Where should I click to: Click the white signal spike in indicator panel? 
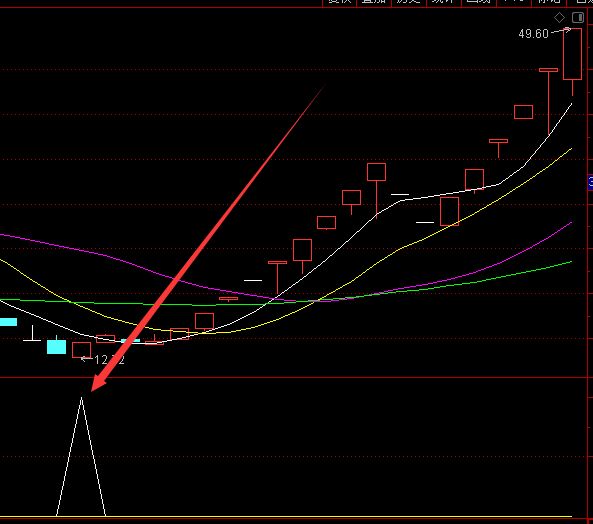[x=81, y=456]
